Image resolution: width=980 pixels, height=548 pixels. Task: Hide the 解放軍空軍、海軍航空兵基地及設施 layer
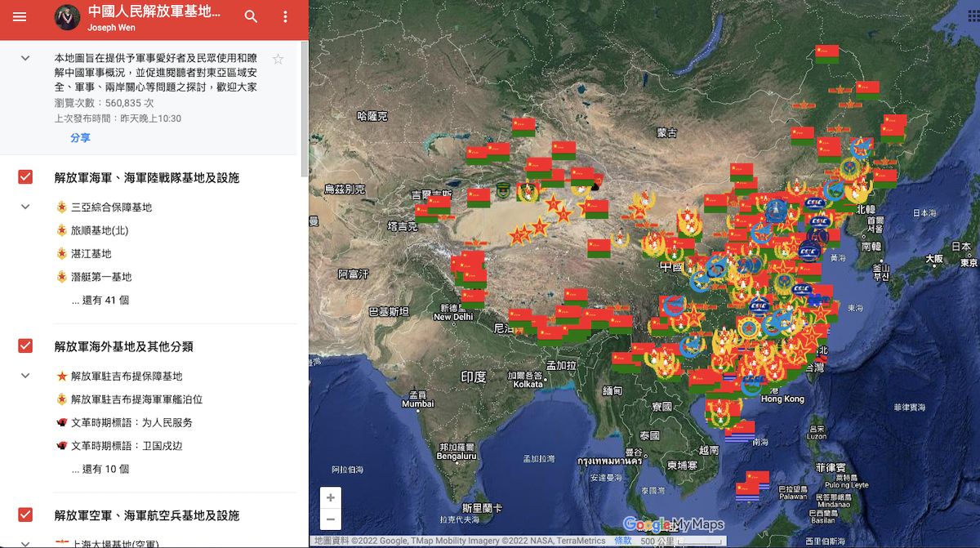pos(25,515)
